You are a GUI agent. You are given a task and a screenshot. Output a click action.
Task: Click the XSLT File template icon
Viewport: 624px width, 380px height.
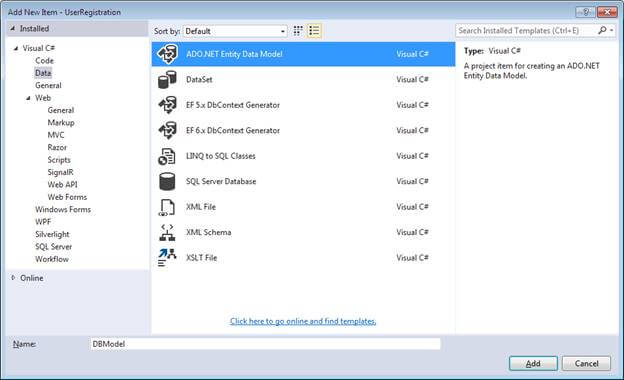167,258
